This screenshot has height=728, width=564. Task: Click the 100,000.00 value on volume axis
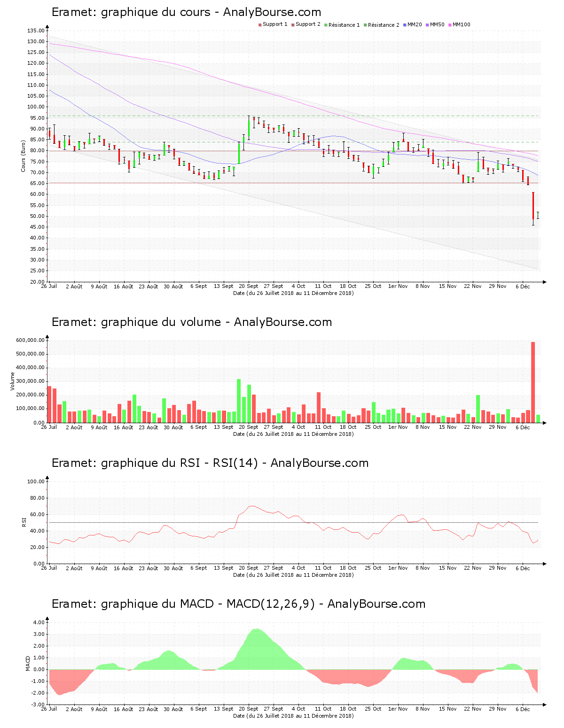pyautogui.click(x=31, y=409)
